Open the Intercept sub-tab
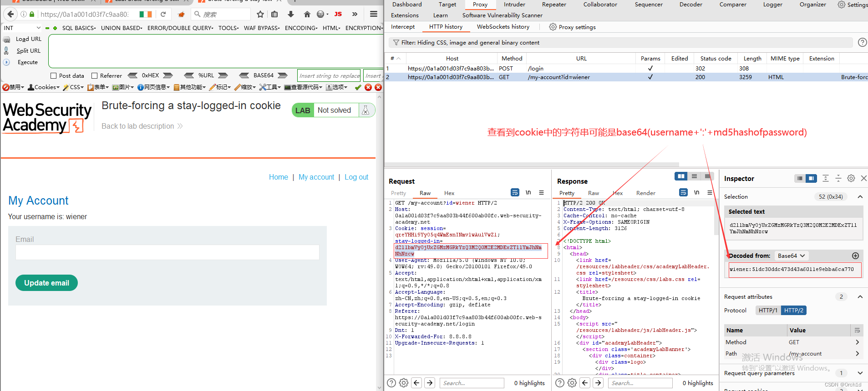This screenshot has height=391, width=868. [403, 27]
